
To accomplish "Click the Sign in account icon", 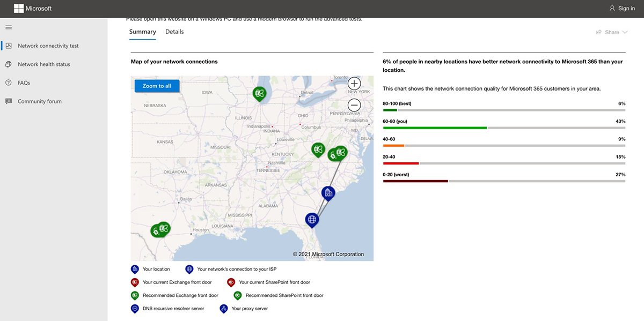I will (612, 8).
